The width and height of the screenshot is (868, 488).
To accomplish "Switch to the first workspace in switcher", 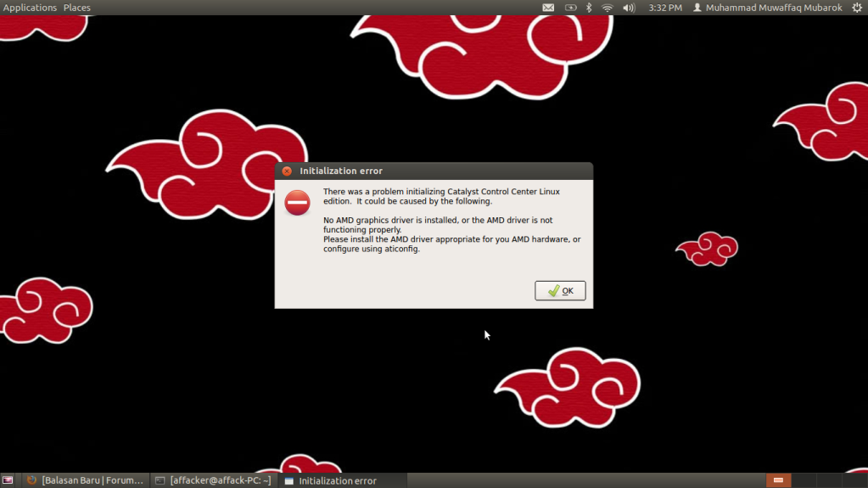I will click(x=778, y=480).
